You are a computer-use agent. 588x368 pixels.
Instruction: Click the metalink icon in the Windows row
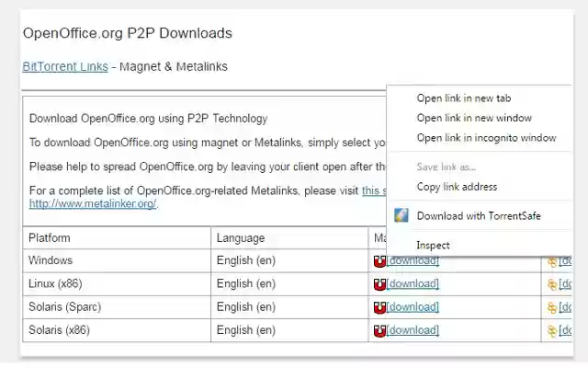click(x=552, y=261)
